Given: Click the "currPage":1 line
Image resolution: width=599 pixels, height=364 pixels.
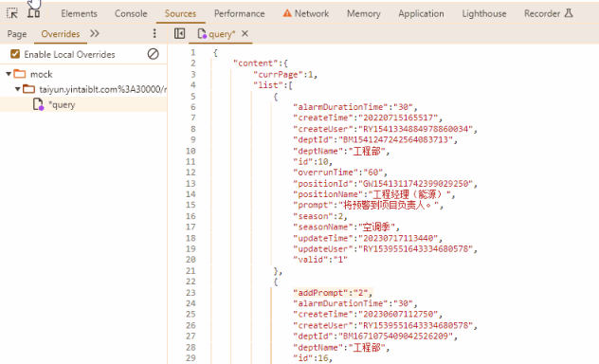Looking at the screenshot, I should click(285, 74).
